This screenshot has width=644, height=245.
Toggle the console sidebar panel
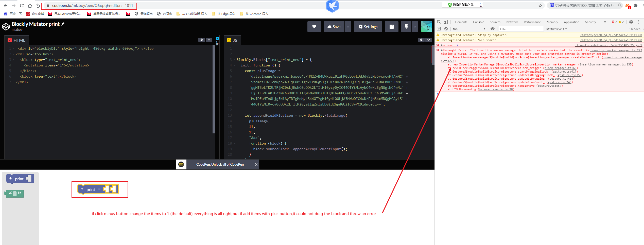439,29
